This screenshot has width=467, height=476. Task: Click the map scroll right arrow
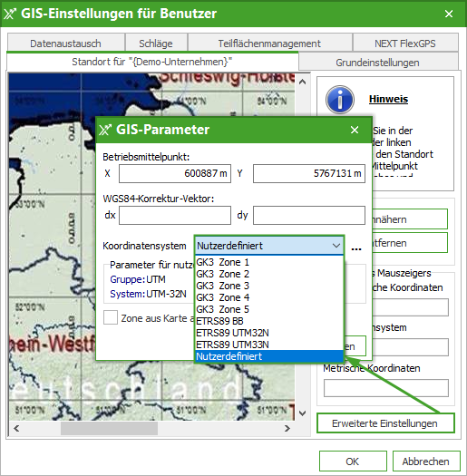coord(287,428)
